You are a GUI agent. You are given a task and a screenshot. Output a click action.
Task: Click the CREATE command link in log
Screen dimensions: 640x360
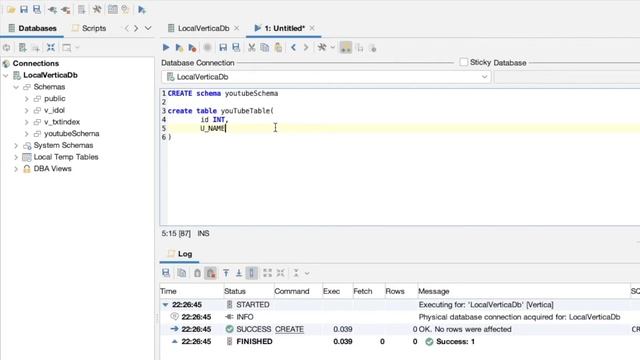point(289,329)
